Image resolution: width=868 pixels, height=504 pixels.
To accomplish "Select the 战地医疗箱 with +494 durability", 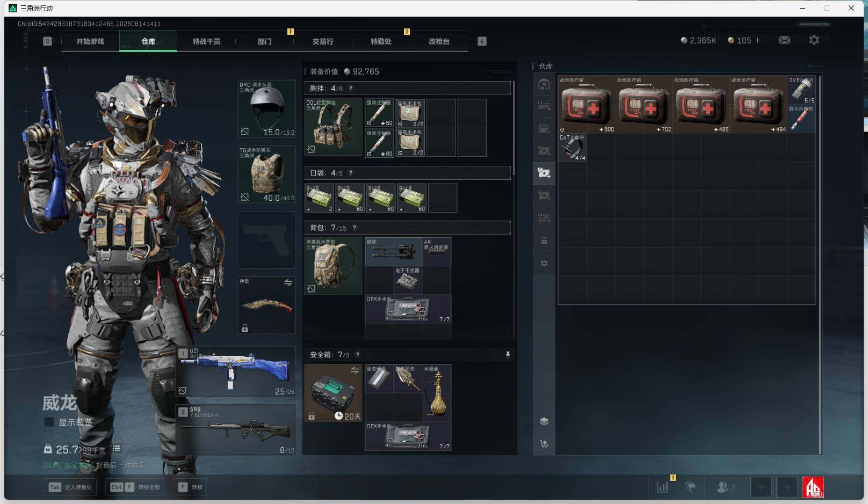I will [758, 105].
